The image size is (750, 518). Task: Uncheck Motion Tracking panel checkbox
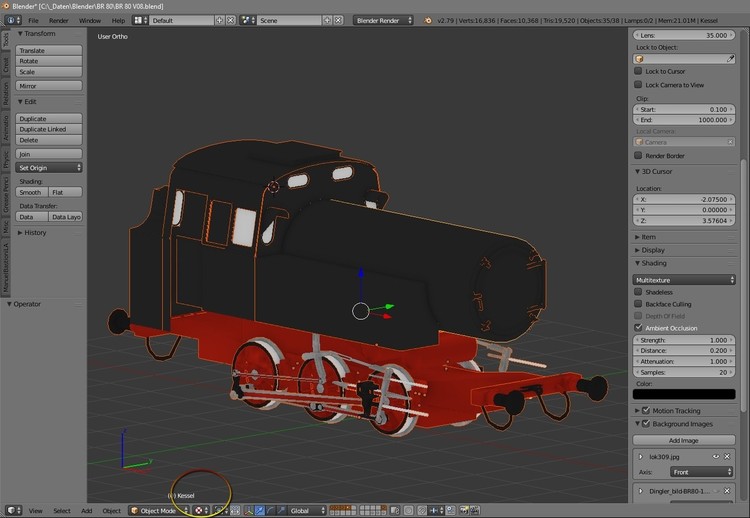pos(646,410)
